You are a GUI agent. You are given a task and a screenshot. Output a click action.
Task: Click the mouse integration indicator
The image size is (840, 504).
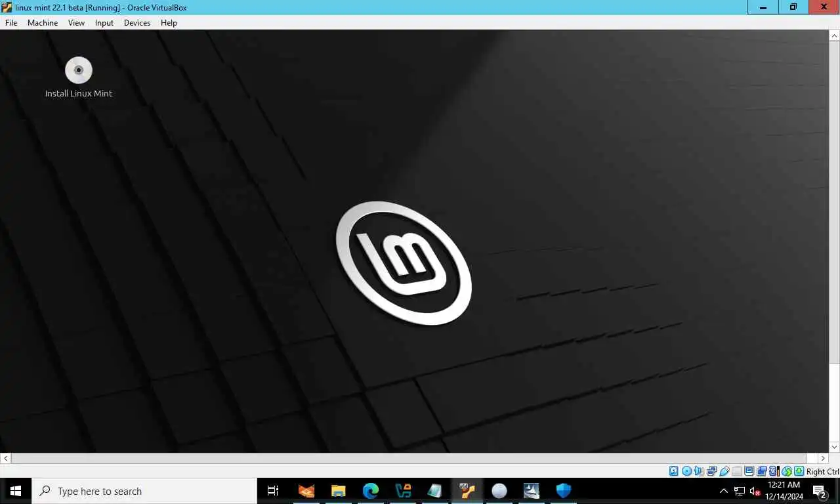click(787, 471)
